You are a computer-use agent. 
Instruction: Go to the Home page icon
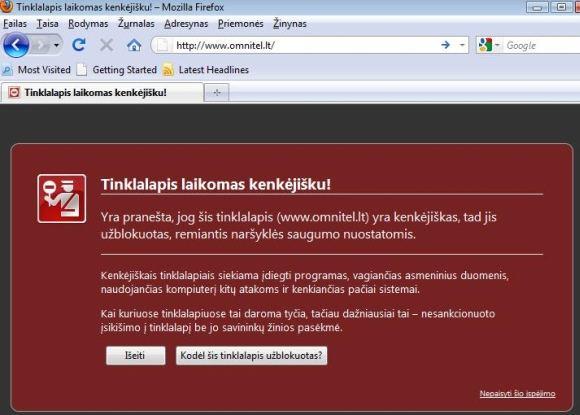coord(134,45)
